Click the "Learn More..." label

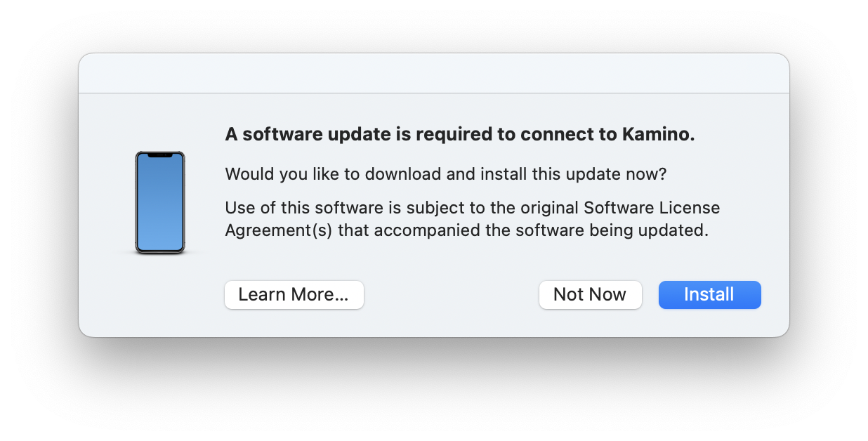click(x=294, y=294)
